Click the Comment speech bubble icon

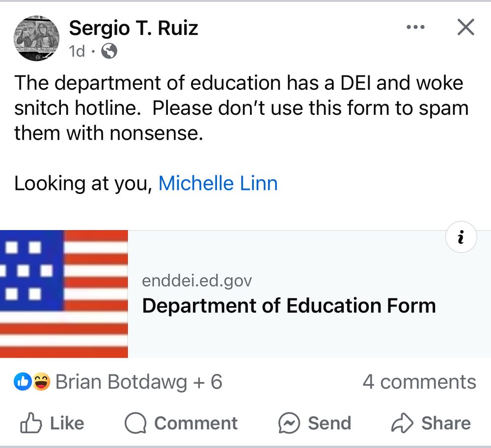[136, 423]
